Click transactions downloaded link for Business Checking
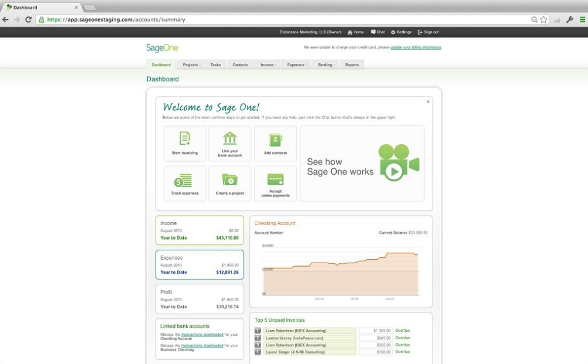The height and width of the screenshot is (364, 588). pos(202,346)
